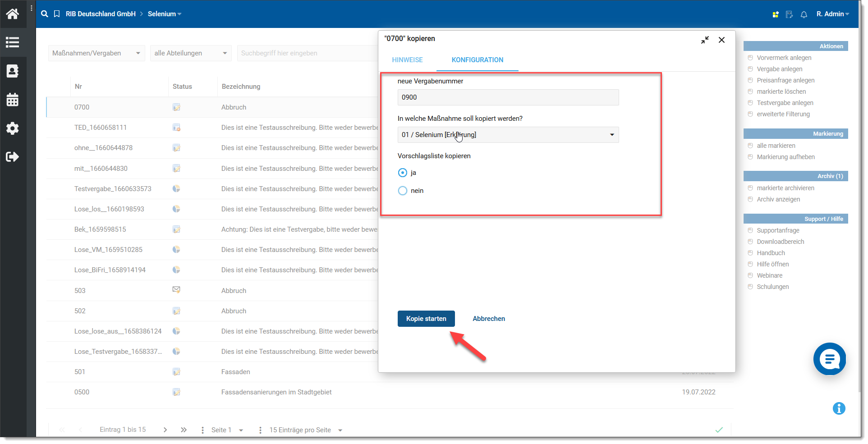
Task: Click markierte löschen action
Action: point(781,92)
